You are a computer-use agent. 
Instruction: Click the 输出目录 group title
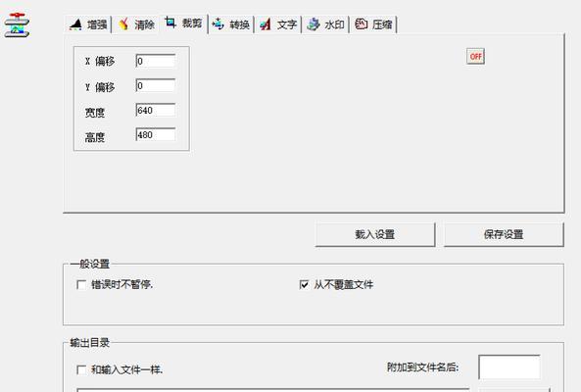pyautogui.click(x=90, y=342)
